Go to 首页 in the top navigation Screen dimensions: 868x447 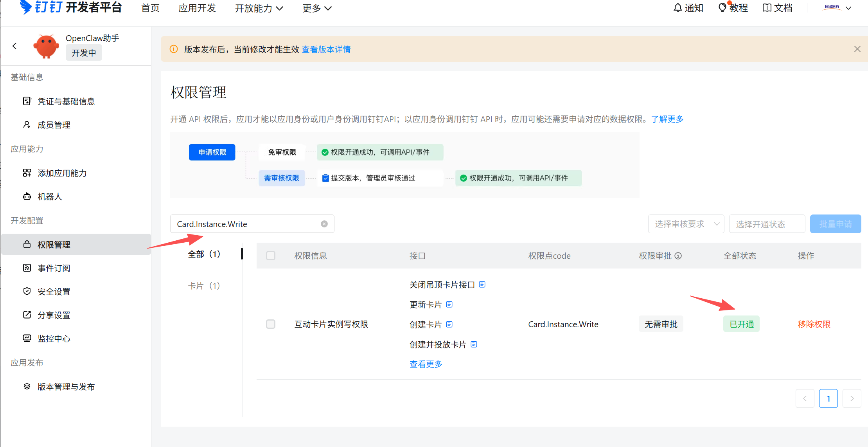click(150, 8)
